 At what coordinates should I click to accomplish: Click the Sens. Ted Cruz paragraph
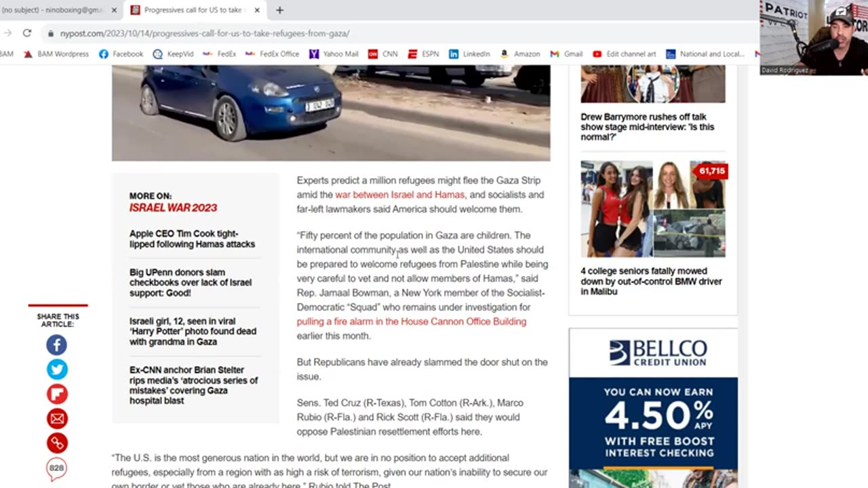(410, 417)
